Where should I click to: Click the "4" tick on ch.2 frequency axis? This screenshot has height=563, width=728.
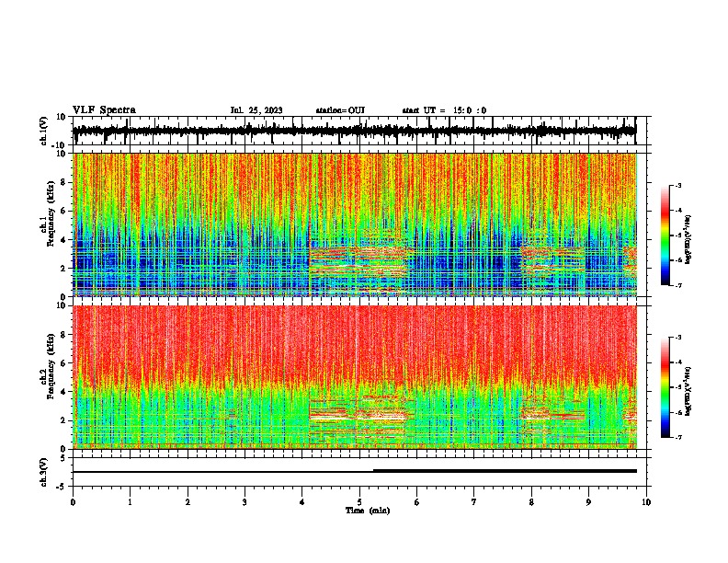(x=63, y=392)
